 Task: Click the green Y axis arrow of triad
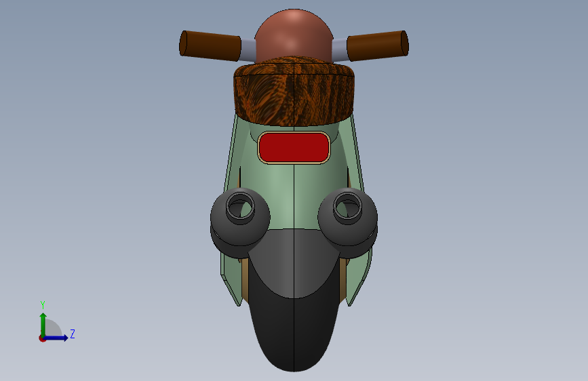click(x=43, y=324)
